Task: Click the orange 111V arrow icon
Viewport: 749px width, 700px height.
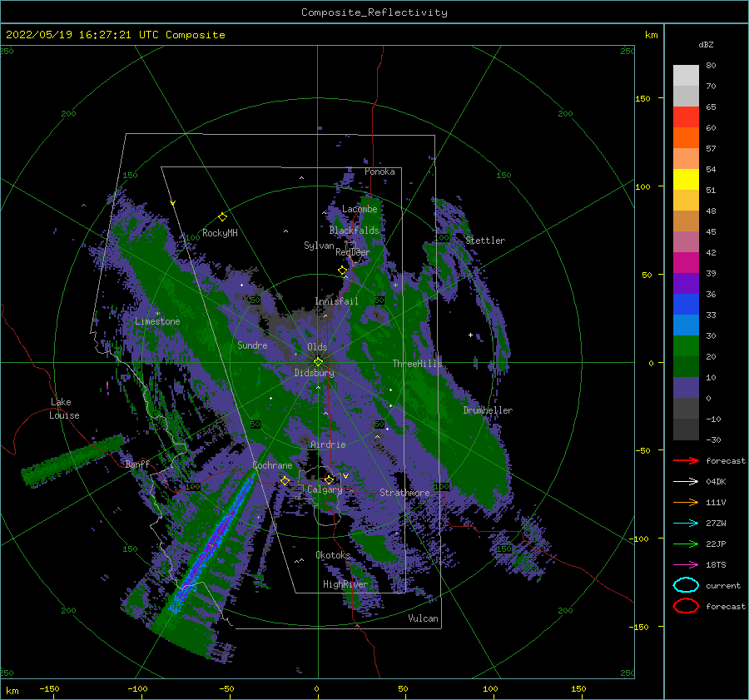Action: tap(686, 502)
